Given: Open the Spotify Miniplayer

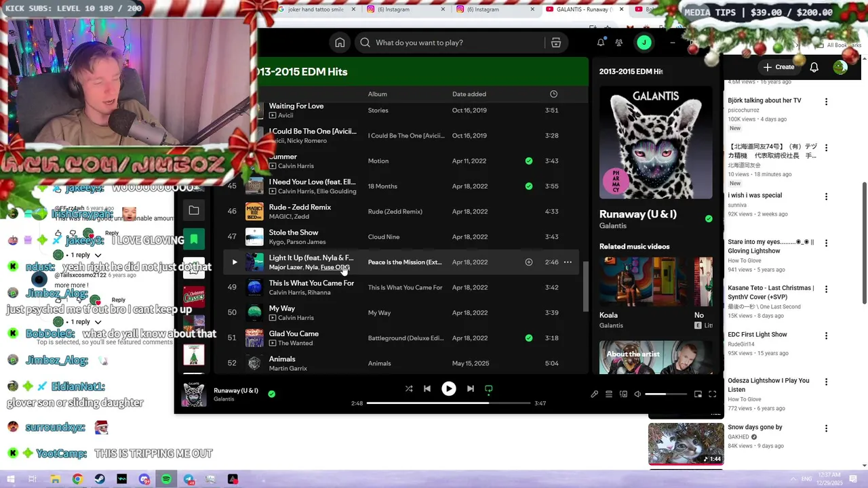Looking at the screenshot, I should [698, 394].
